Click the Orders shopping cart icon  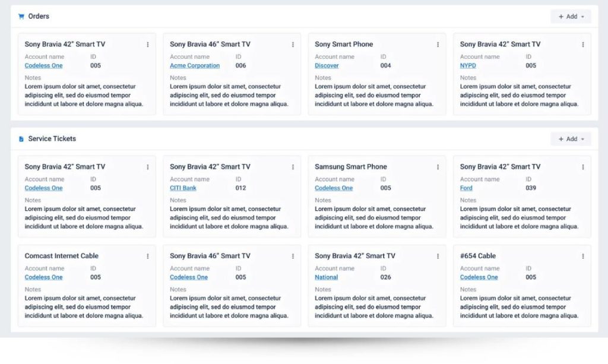21,16
